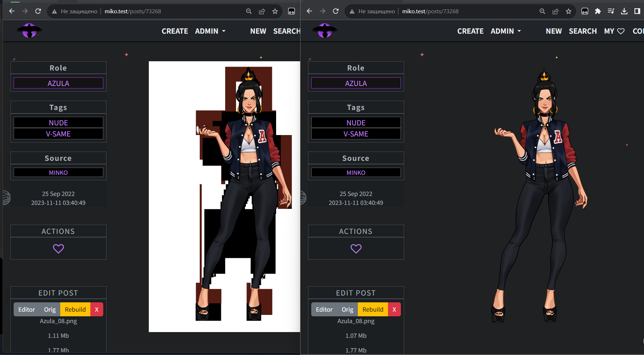Click the 1.11 Mb file size text
The image size is (644, 355).
tap(58, 336)
